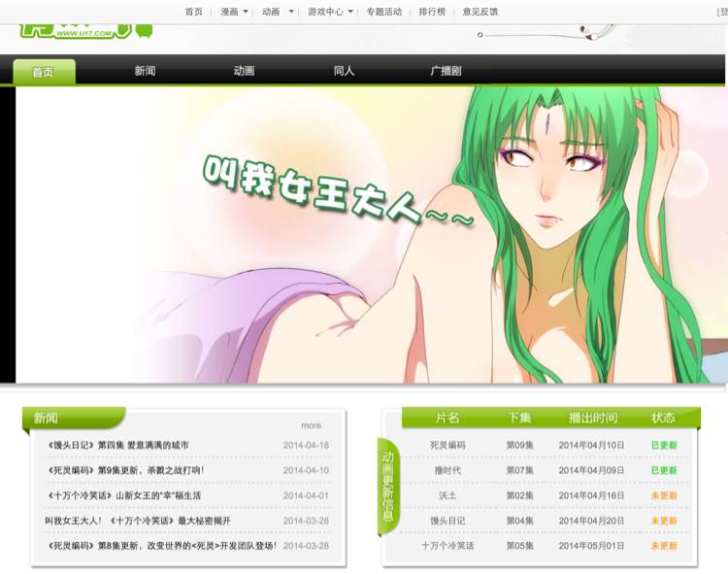Select the green 首页 tab

point(44,72)
